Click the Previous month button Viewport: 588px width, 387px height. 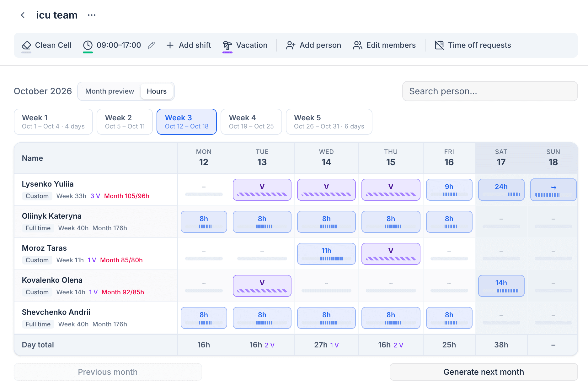tap(108, 372)
